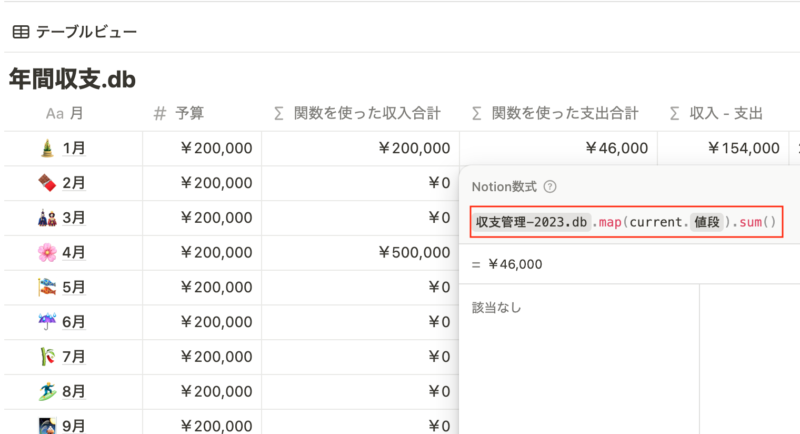Click the Notion数式 help question mark icon
This screenshot has height=434, width=800.
tap(550, 187)
